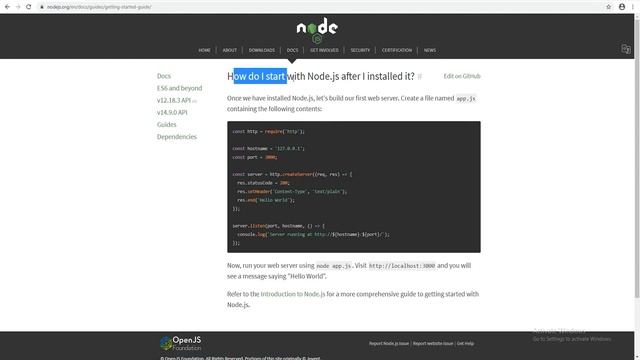The image size is (640, 360).
Task: Reload the page with the refresh icon
Action: (29, 7)
